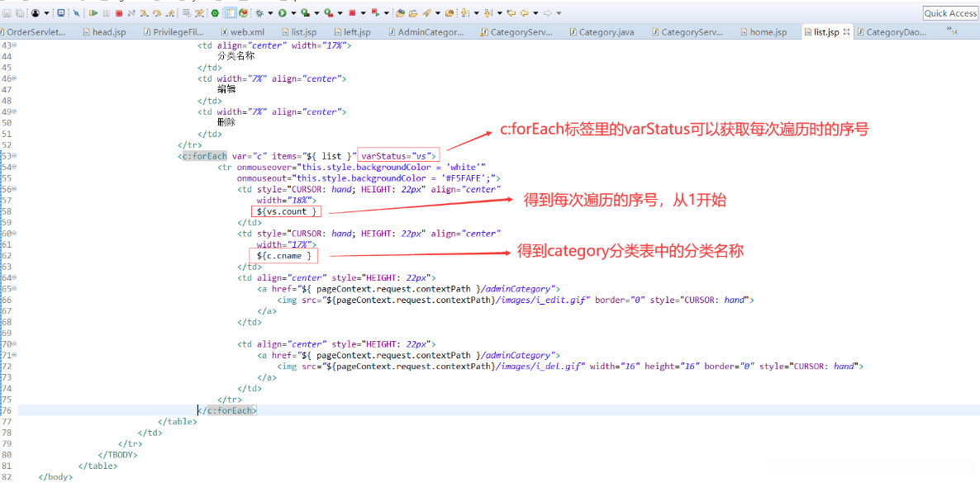
Task: Click the Previous Annotation arrow icon
Action: (488, 13)
